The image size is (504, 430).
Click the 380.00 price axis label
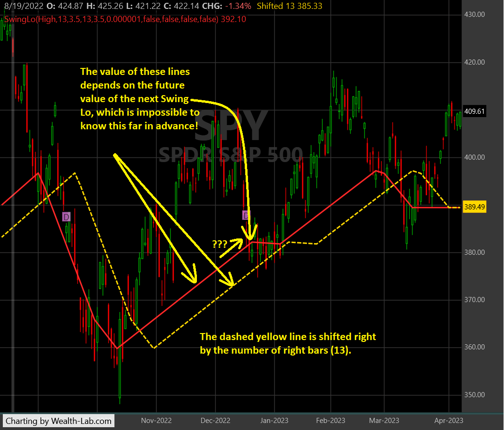(x=474, y=252)
